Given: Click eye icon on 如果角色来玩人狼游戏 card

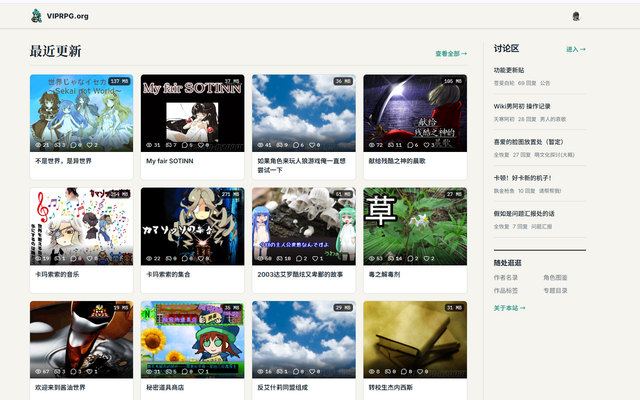Looking at the screenshot, I should 260,145.
